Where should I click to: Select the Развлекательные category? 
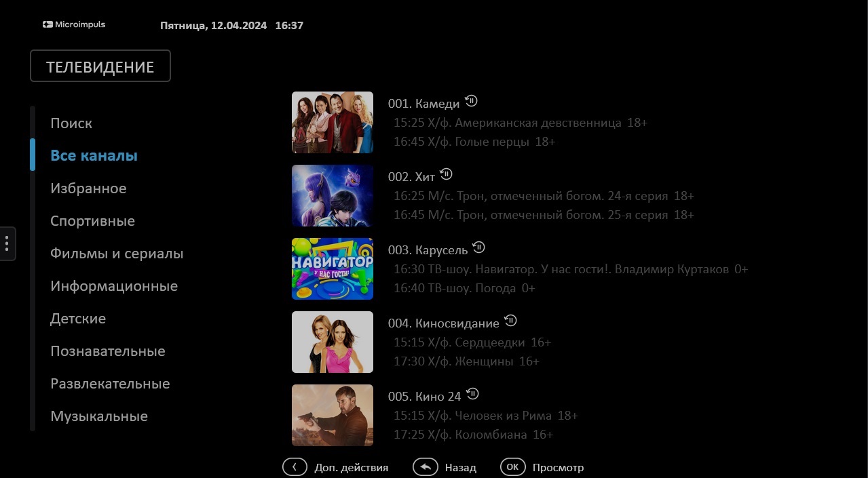(110, 384)
